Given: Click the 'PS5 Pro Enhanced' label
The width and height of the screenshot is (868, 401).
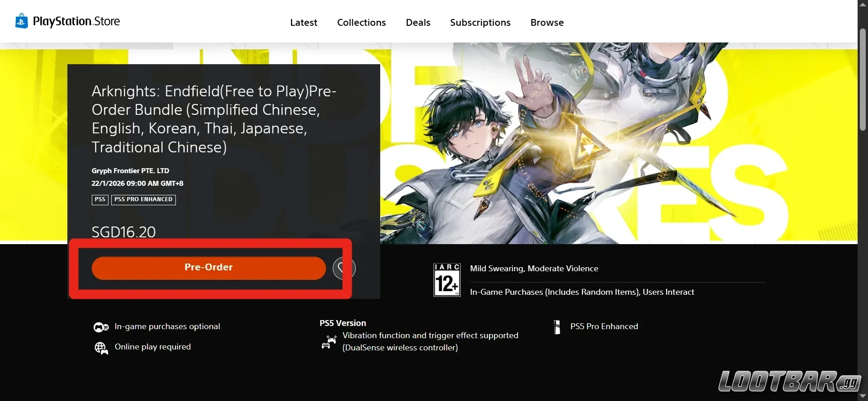Looking at the screenshot, I should point(604,326).
